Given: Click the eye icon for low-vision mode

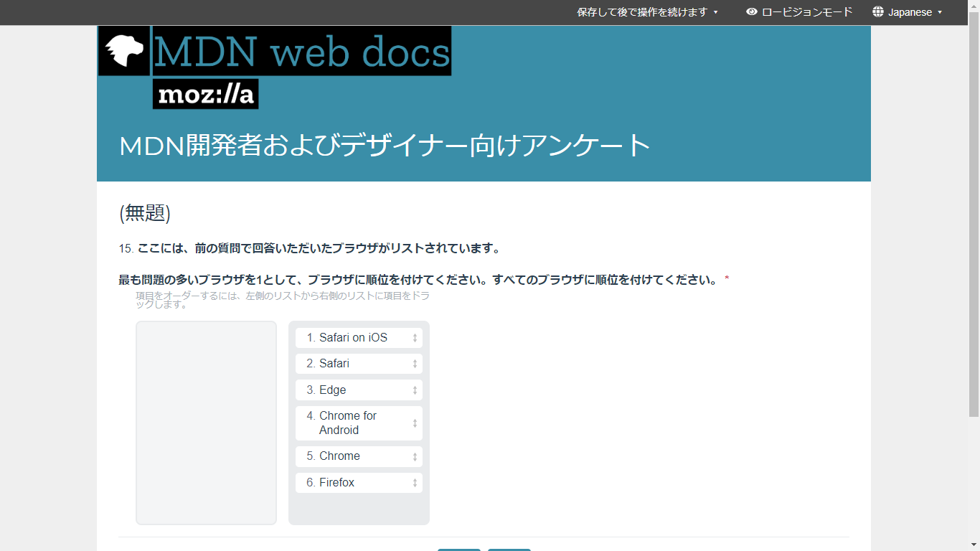Looking at the screenshot, I should pyautogui.click(x=751, y=12).
